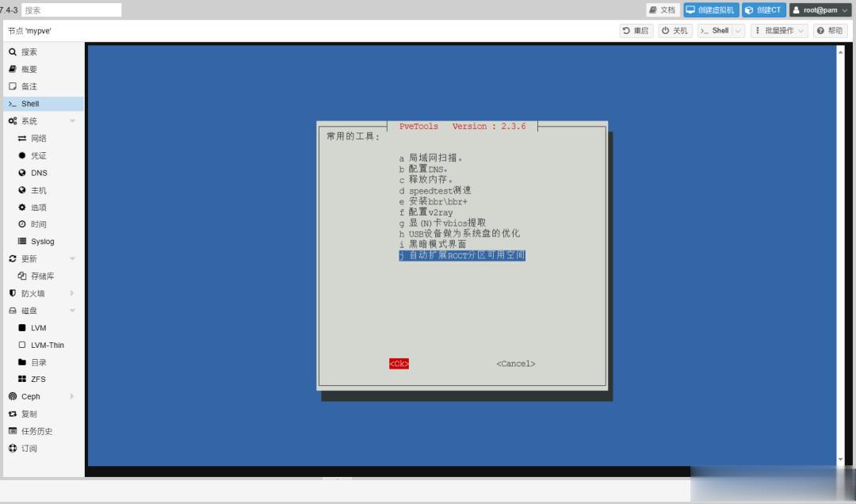Select menu option d speedtest测速

tap(435, 190)
